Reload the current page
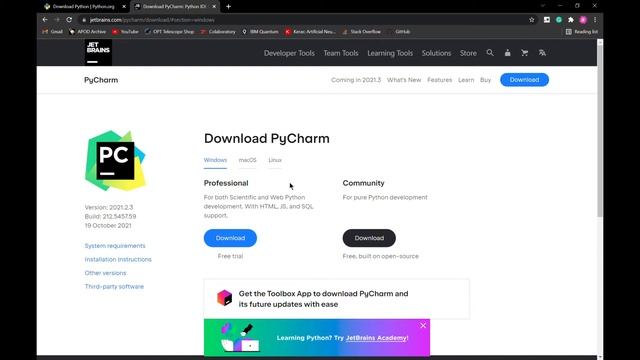640x360 pixels. 69,20
